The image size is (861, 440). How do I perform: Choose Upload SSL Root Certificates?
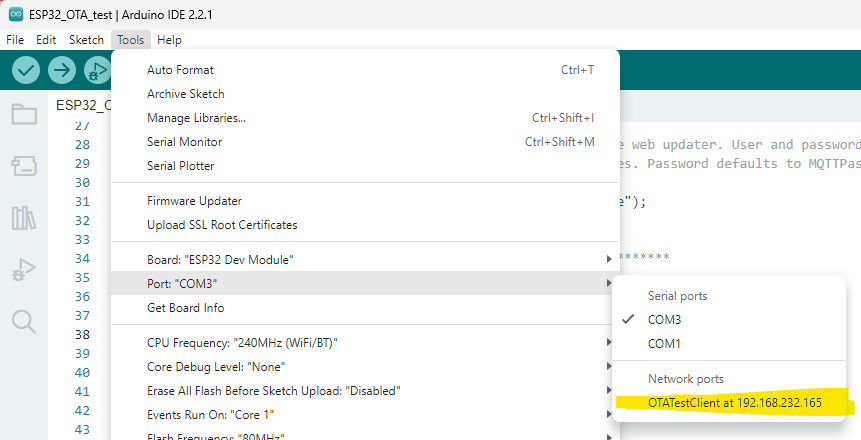click(365, 225)
